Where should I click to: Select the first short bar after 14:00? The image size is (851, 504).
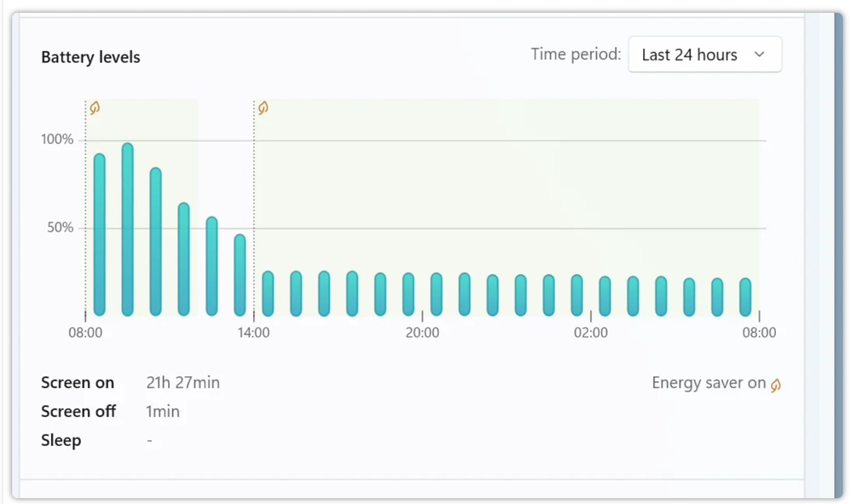[268, 293]
